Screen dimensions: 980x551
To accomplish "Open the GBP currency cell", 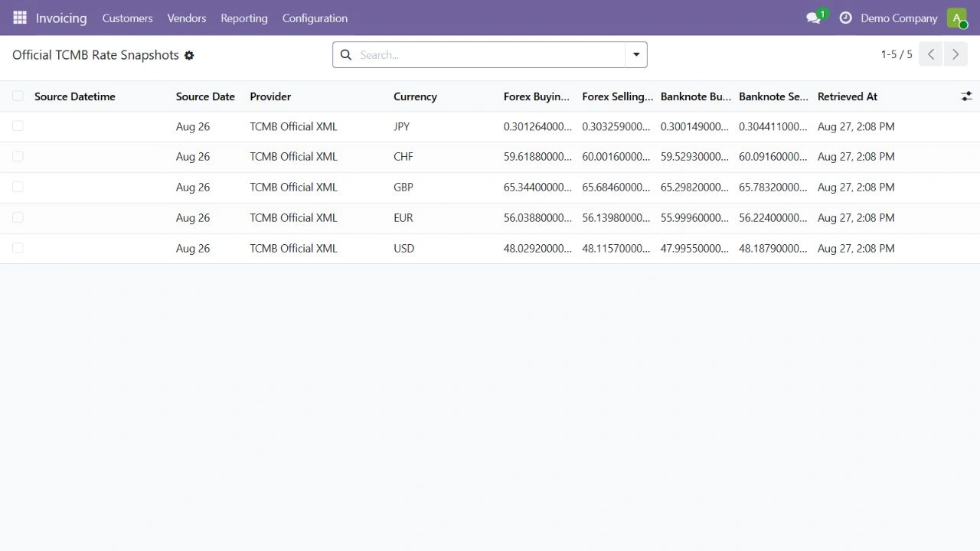I will pyautogui.click(x=403, y=187).
